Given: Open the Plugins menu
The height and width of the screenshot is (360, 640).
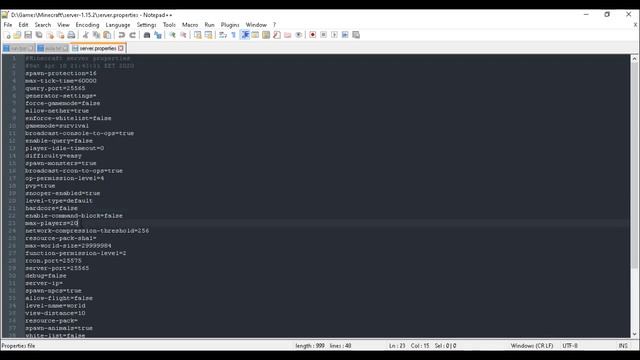Looking at the screenshot, I should coord(230,25).
